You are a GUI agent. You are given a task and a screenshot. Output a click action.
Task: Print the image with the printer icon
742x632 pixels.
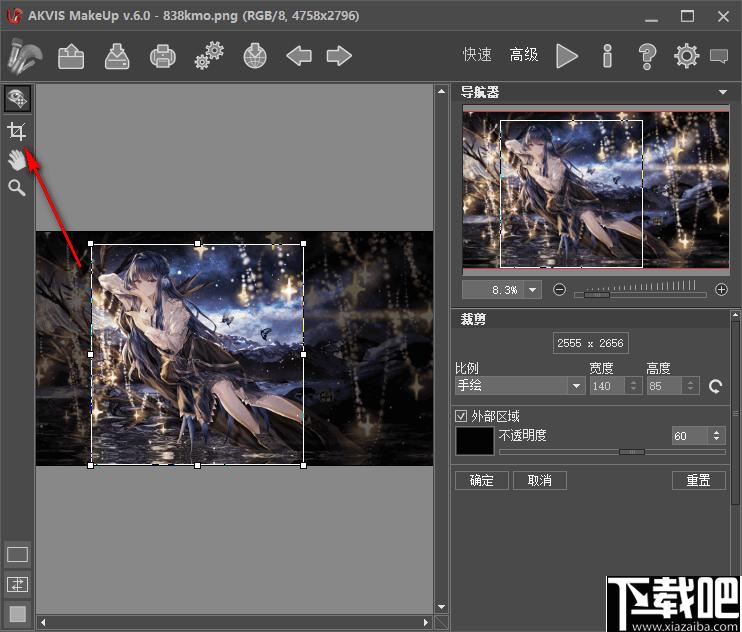point(163,56)
